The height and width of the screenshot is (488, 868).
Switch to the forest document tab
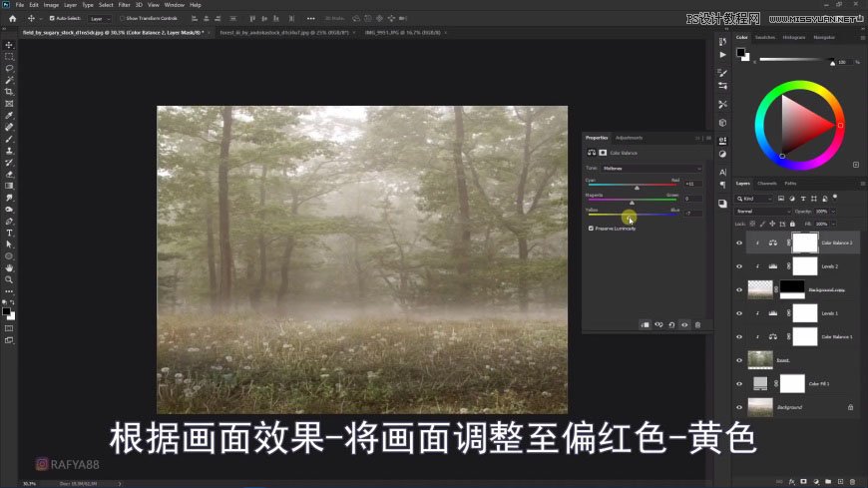coord(284,33)
